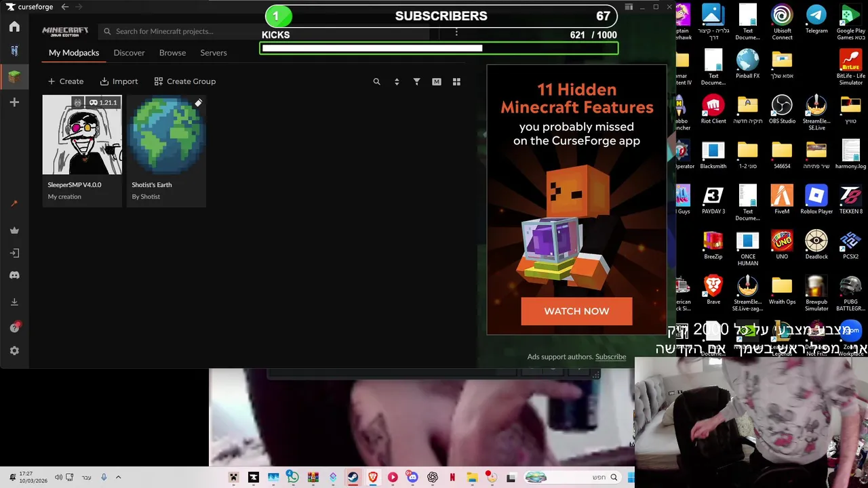
Task: Open the help question mark icon
Action: click(14, 327)
